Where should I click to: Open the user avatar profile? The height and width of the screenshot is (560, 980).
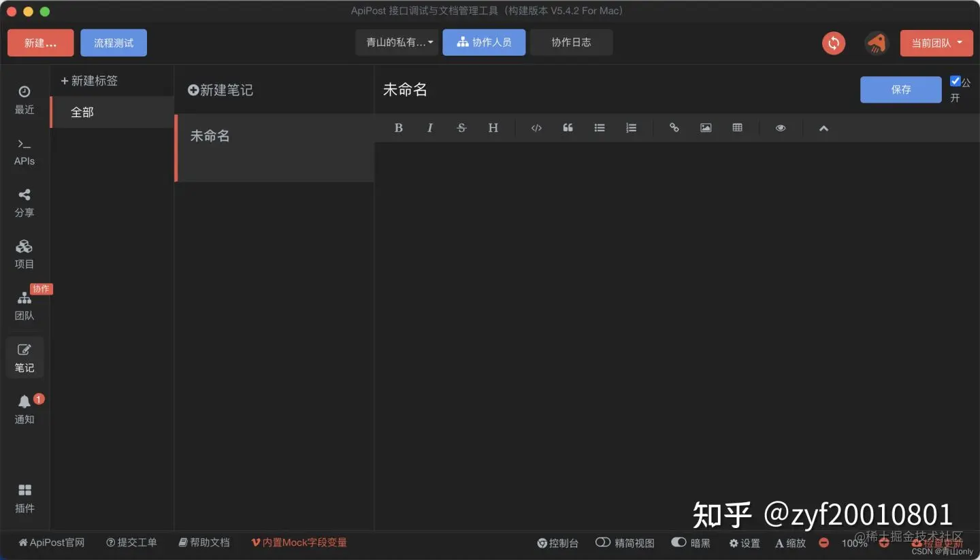pos(877,43)
